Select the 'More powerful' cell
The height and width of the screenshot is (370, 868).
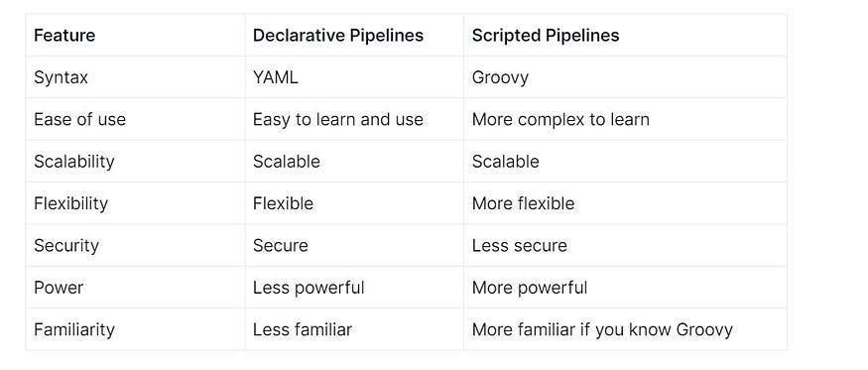530,288
